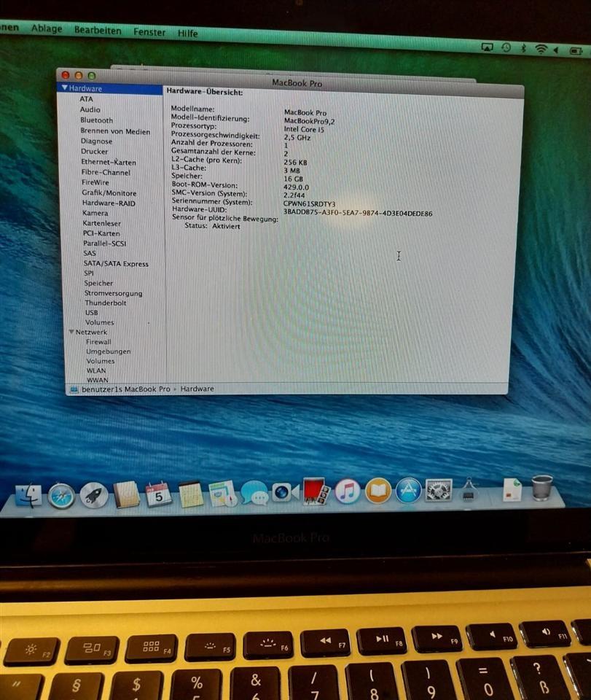Click Hardware segment in path bar
The height and width of the screenshot is (700, 591).
[x=197, y=389]
